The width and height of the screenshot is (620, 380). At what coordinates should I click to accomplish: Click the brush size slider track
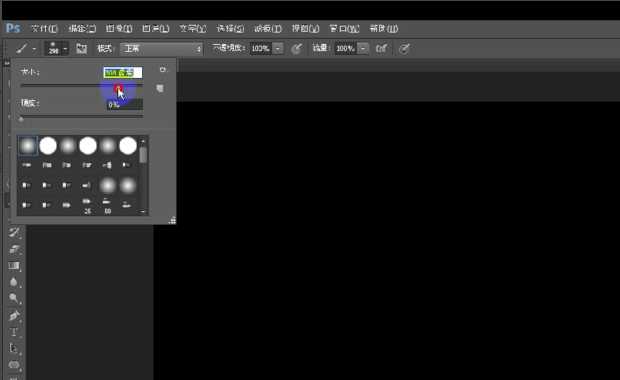(82, 85)
